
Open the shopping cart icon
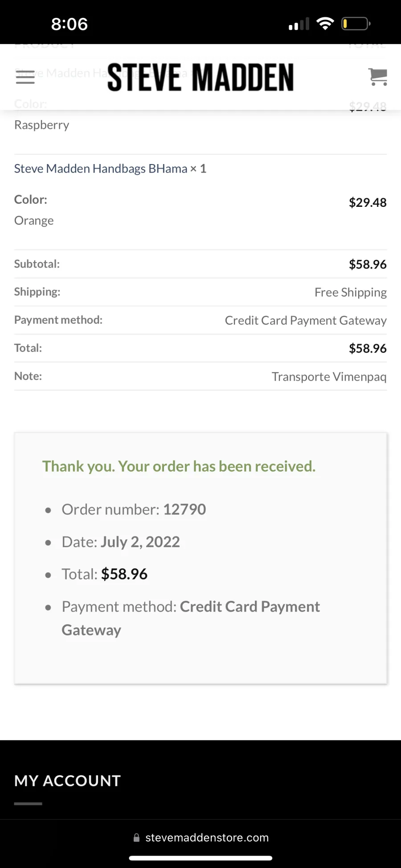(x=378, y=77)
